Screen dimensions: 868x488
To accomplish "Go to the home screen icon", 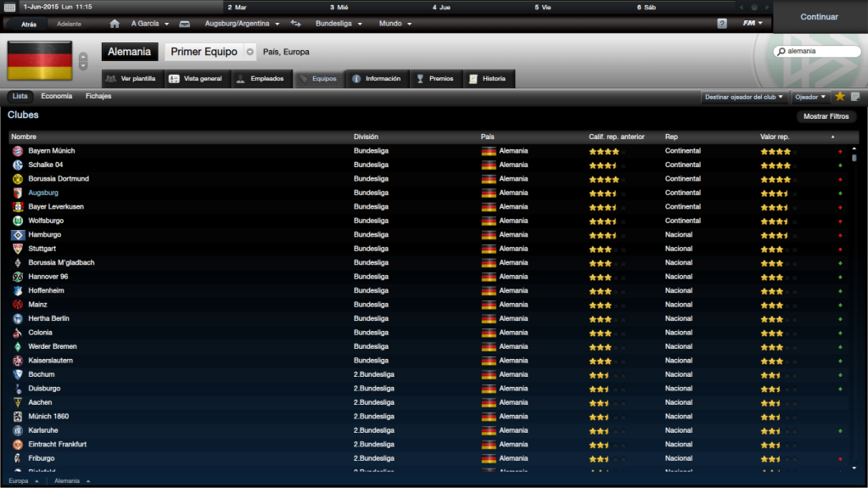I will (115, 24).
